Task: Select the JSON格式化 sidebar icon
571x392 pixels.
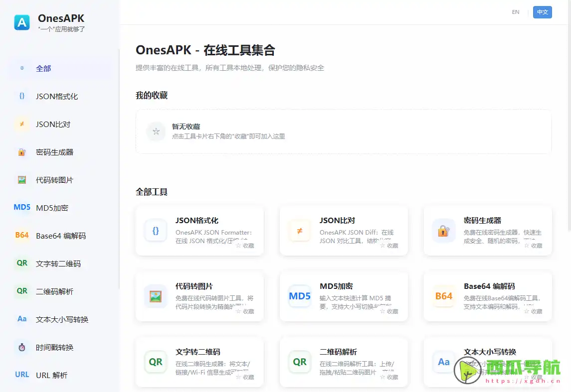Action: pyautogui.click(x=21, y=96)
